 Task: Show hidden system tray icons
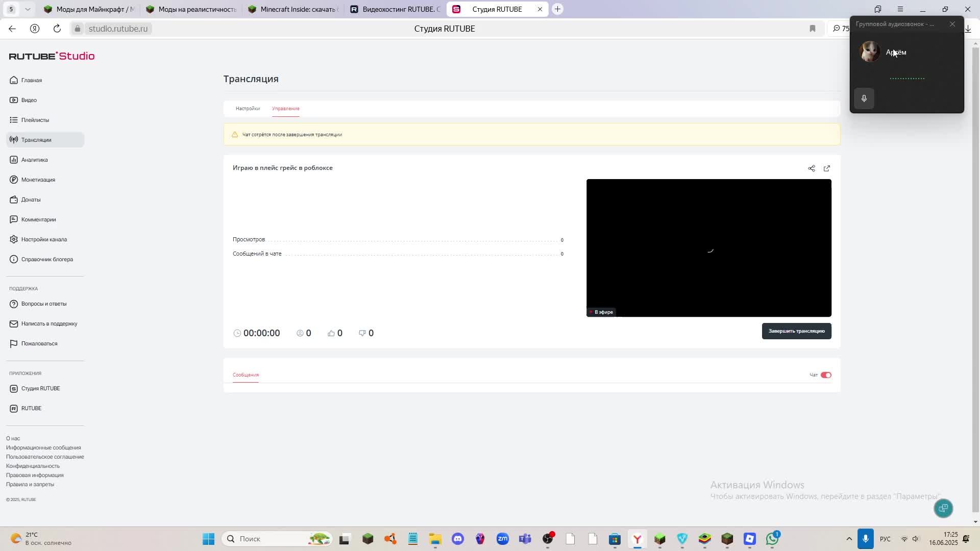coord(849,539)
